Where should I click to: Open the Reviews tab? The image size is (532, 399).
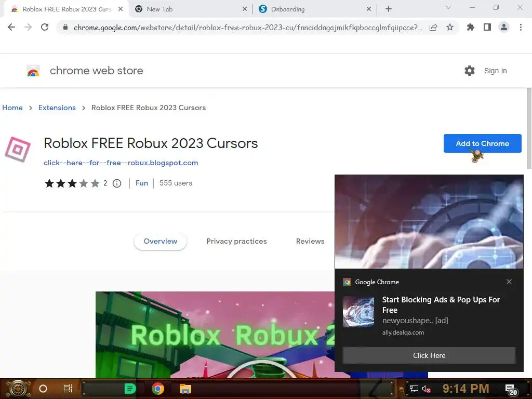(x=310, y=241)
